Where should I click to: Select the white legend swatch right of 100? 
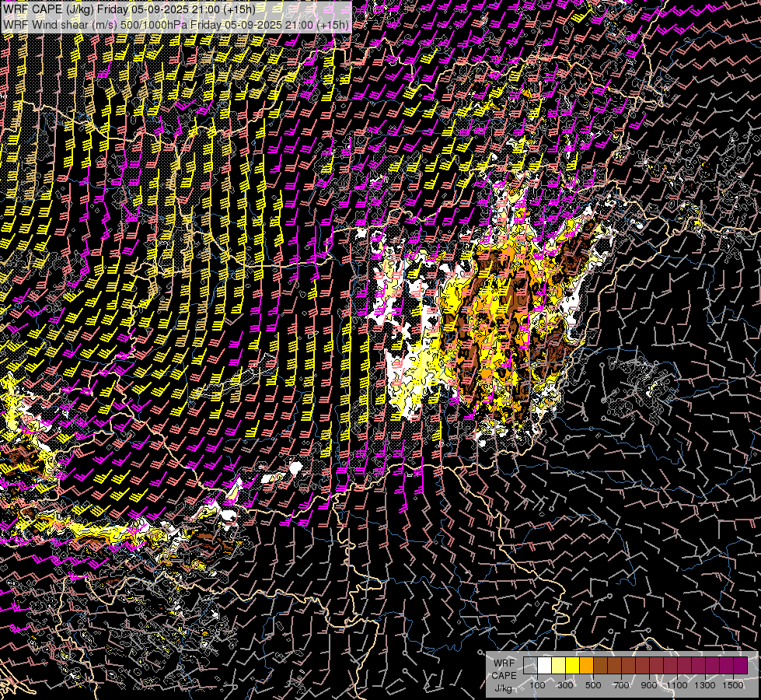point(545,666)
